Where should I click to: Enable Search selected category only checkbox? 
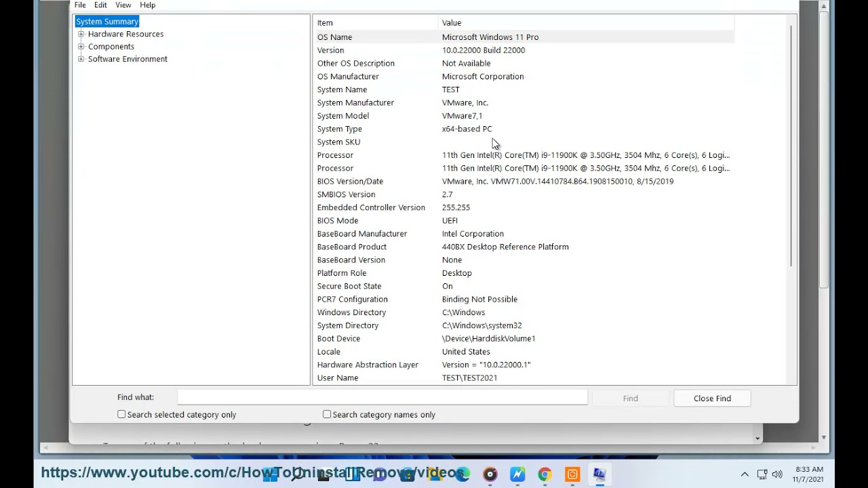point(121,414)
